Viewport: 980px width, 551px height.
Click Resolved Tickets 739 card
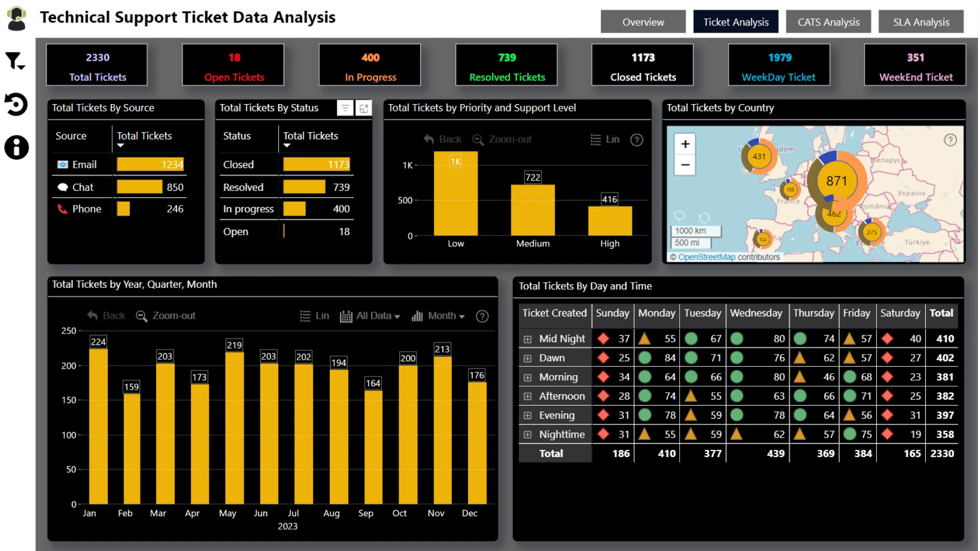(506, 65)
